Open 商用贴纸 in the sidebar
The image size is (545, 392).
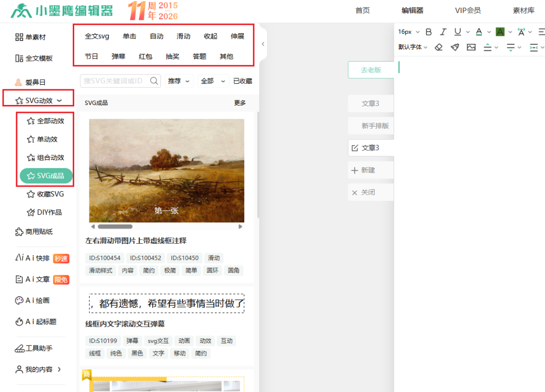point(34,232)
